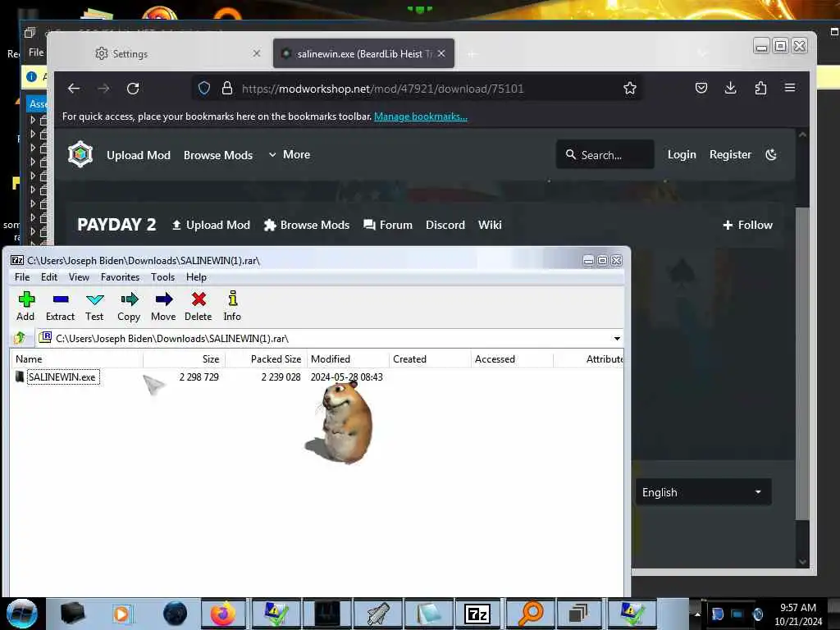Click Login on modworkshop
Image resolution: width=840 pixels, height=630 pixels.
click(x=682, y=155)
